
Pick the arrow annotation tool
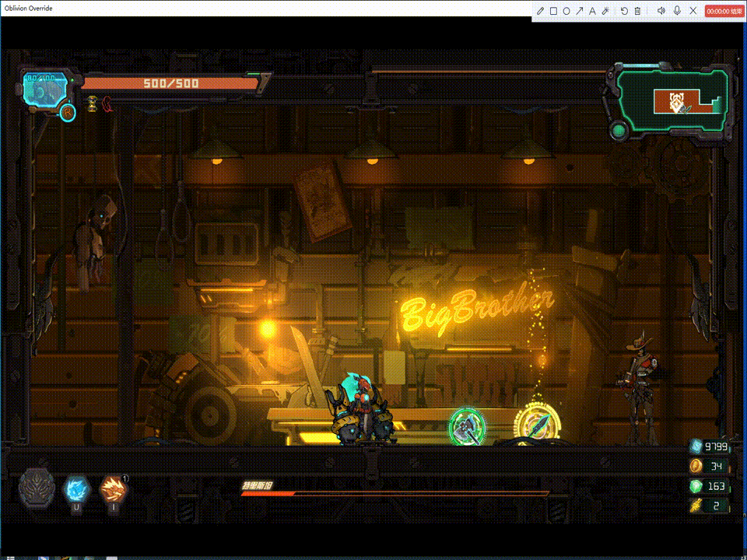tap(579, 11)
